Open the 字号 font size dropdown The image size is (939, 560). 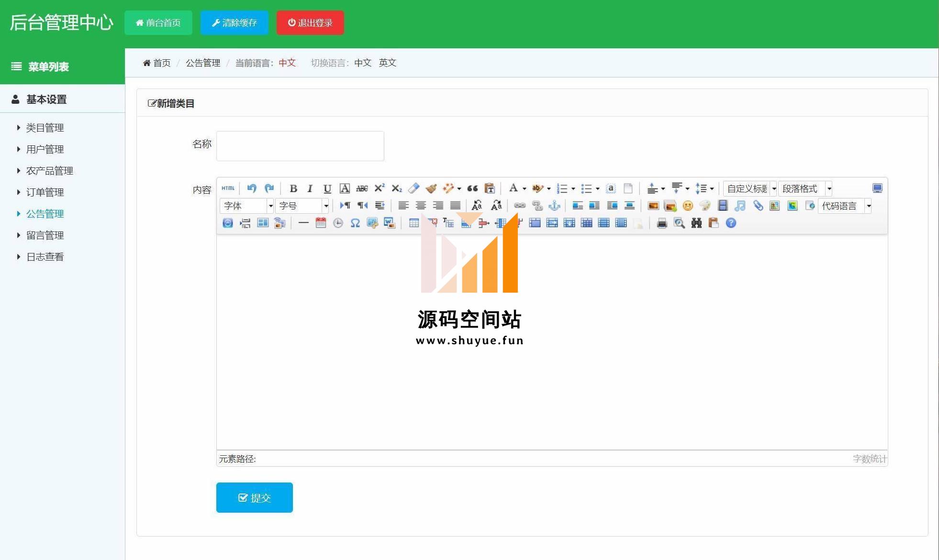click(x=302, y=206)
